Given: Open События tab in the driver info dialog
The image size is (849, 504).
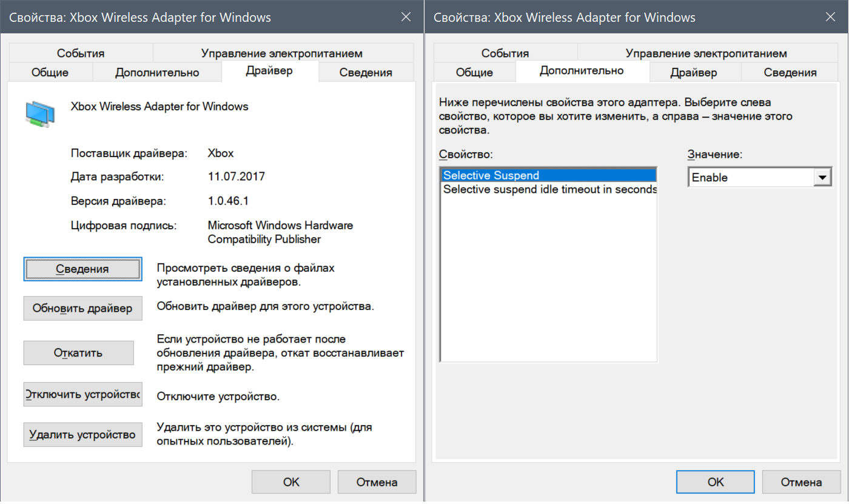Looking at the screenshot, I should pyautogui.click(x=81, y=53).
